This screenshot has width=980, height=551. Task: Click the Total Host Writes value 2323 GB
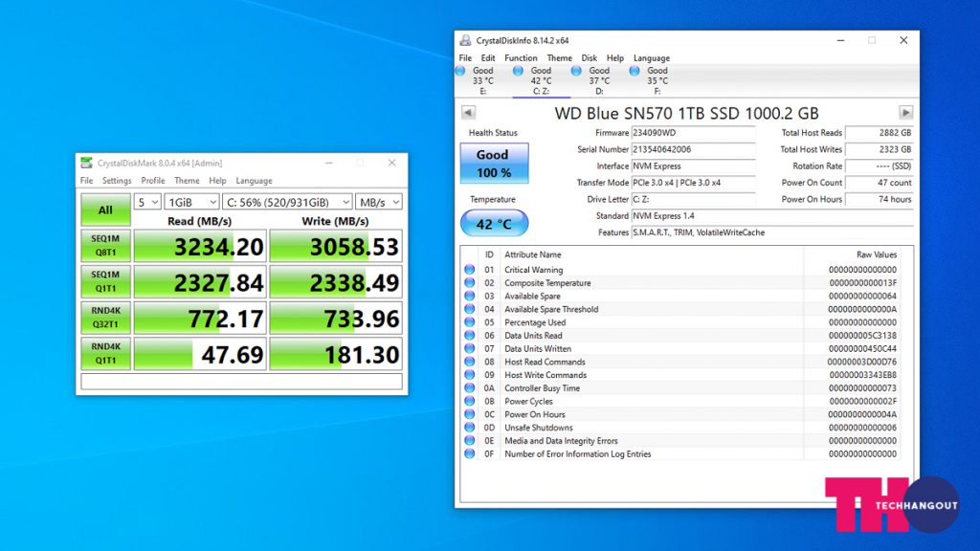tap(879, 149)
